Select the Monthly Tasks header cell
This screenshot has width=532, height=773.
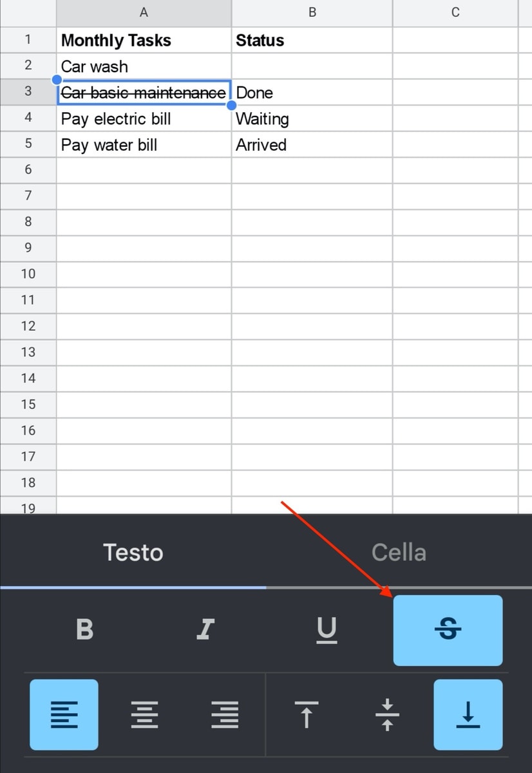click(144, 40)
